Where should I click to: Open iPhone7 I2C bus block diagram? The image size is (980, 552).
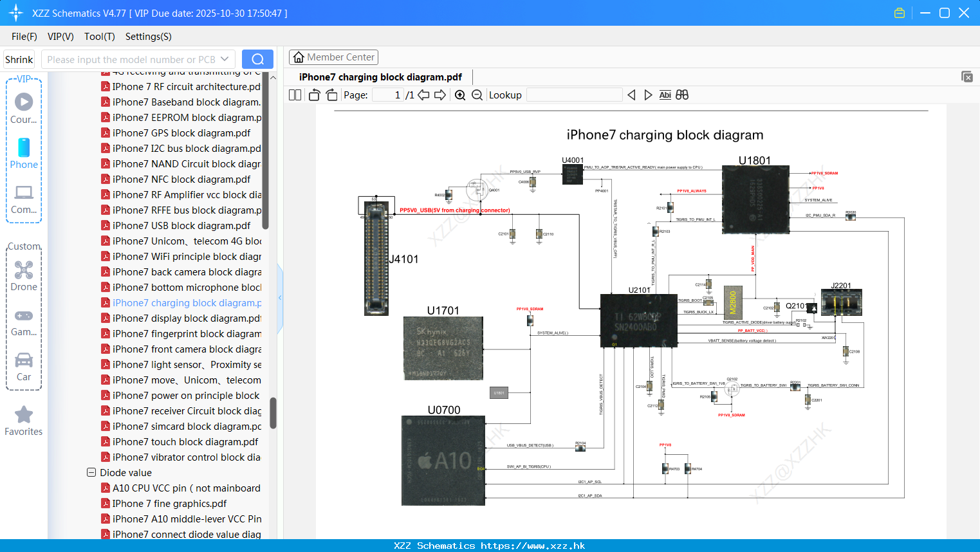pyautogui.click(x=187, y=149)
